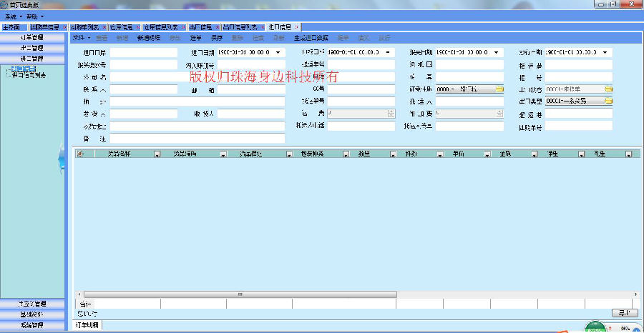Open the 货品编码 column filter dropdown
The width and height of the screenshot is (644, 333).
point(223,154)
